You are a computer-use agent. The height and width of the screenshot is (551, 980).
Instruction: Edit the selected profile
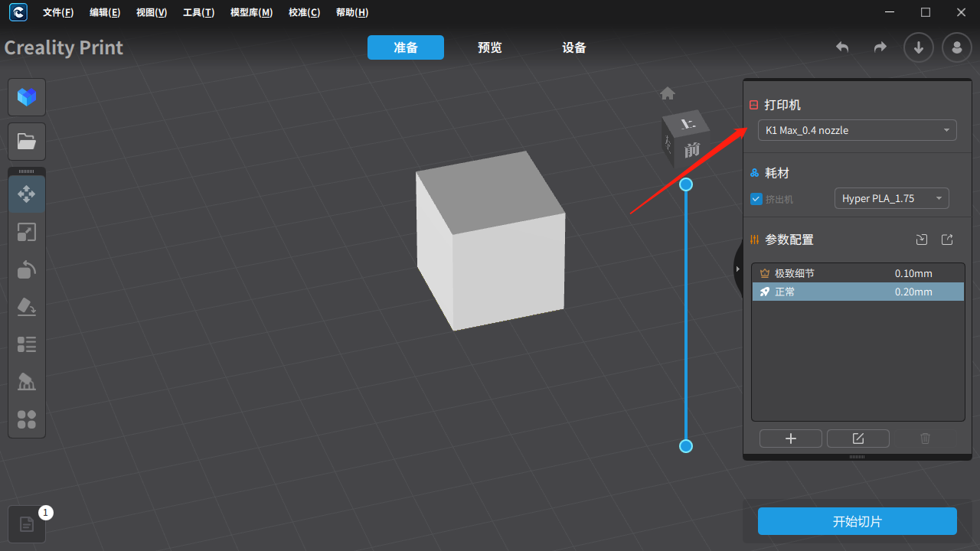click(858, 439)
